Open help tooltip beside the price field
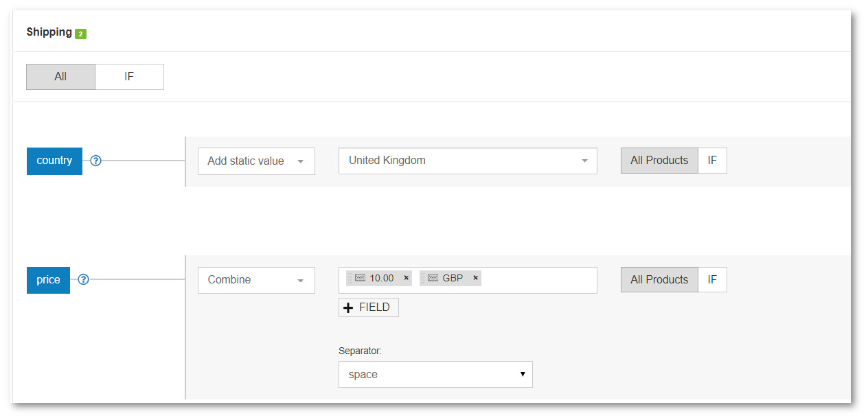This screenshot has width=868, height=420. tap(83, 279)
